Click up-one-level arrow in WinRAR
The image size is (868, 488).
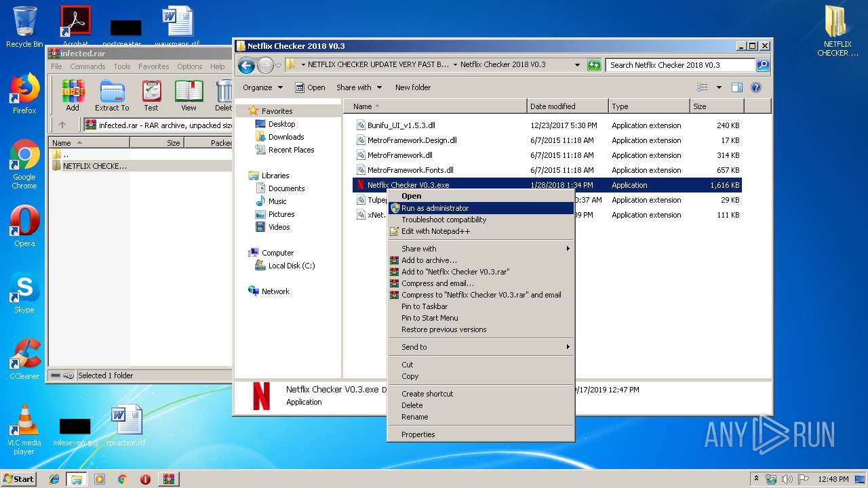coord(62,125)
